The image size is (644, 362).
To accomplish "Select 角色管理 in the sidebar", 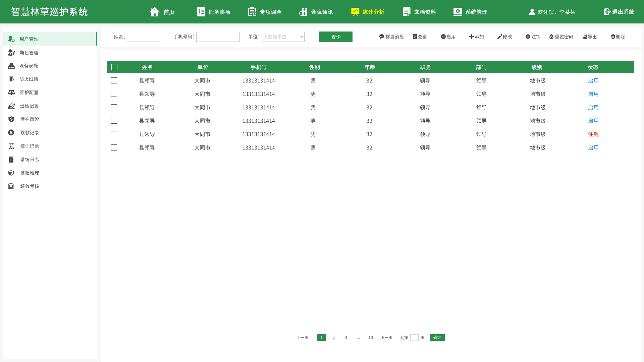I will pos(29,53).
